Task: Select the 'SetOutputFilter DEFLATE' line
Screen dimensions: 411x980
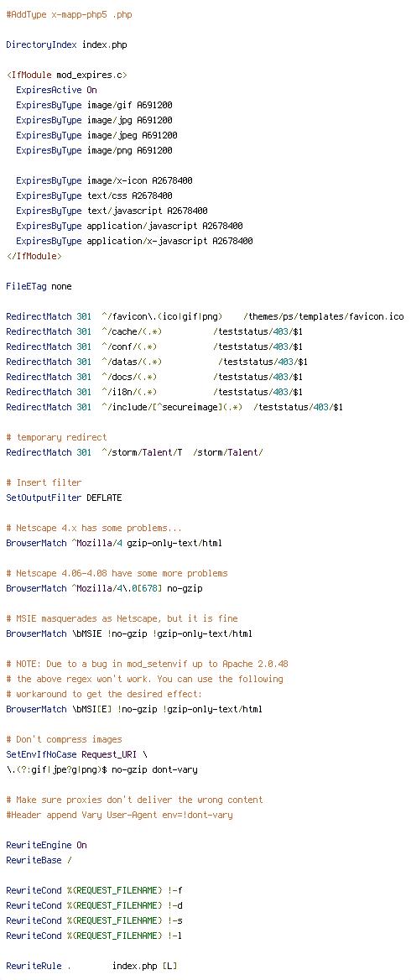Action: point(64,498)
